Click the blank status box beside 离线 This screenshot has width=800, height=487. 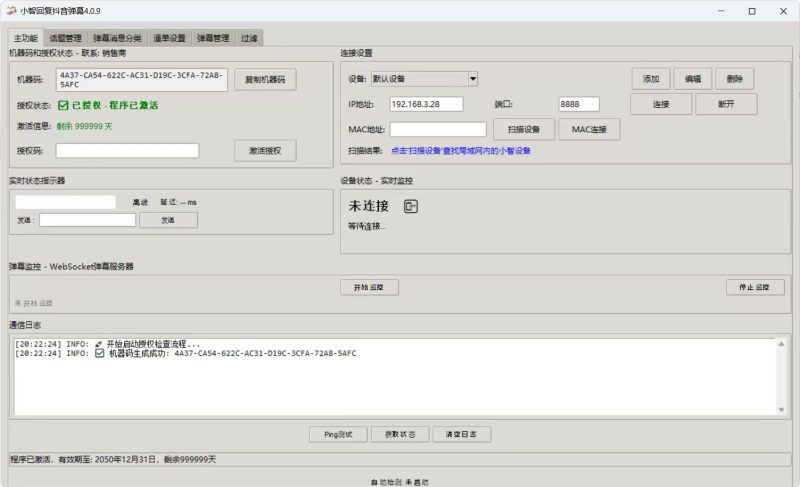pyautogui.click(x=65, y=202)
